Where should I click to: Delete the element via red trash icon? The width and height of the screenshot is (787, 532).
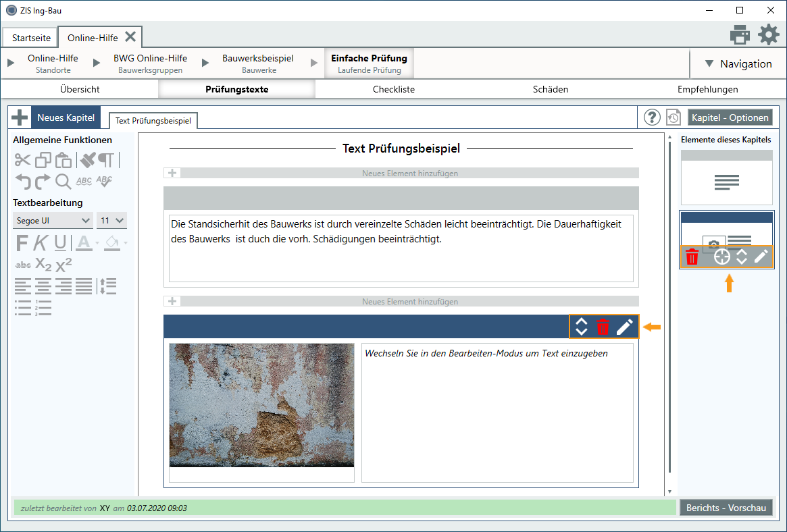(603, 326)
